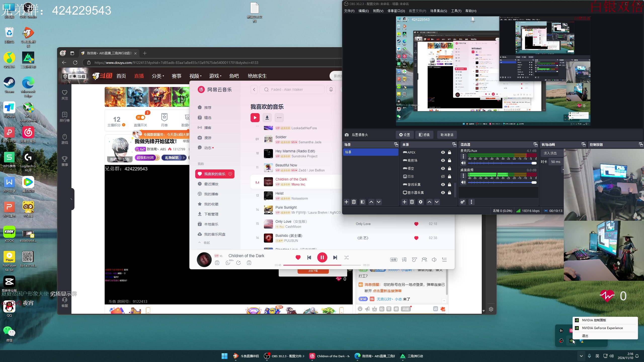Viewport: 644px width, 362px height.
Task: Open 关注 in Douyu left sidebar
Action: click(65, 95)
